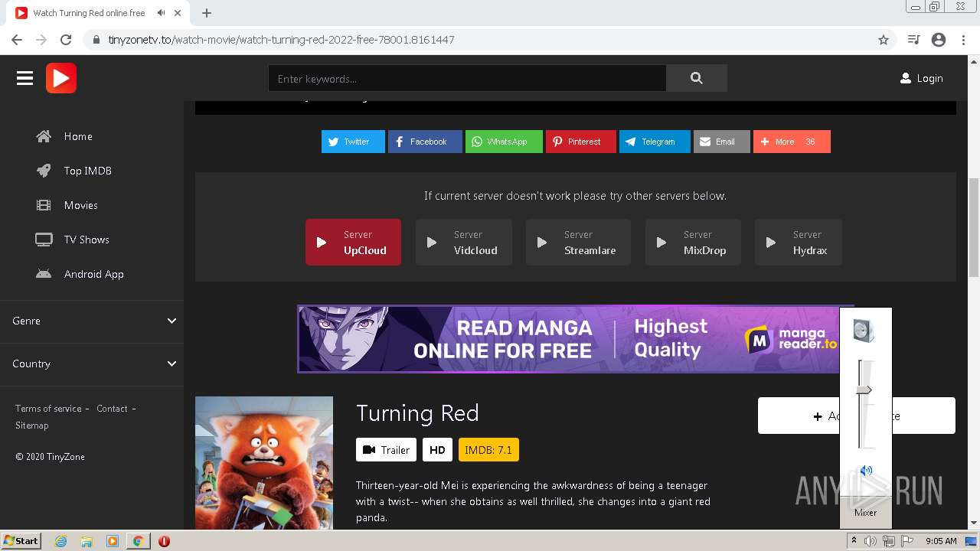The width and height of the screenshot is (980, 551).
Task: Expand the Genre list
Action: 92,321
